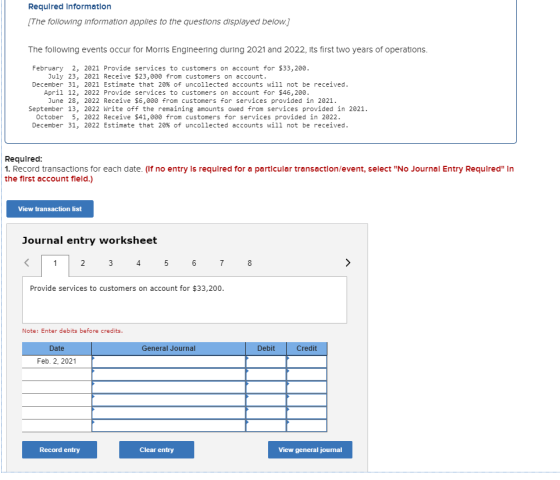Image resolution: width=560 pixels, height=480 pixels.
Task: Click first row Debit field
Action: [266, 361]
